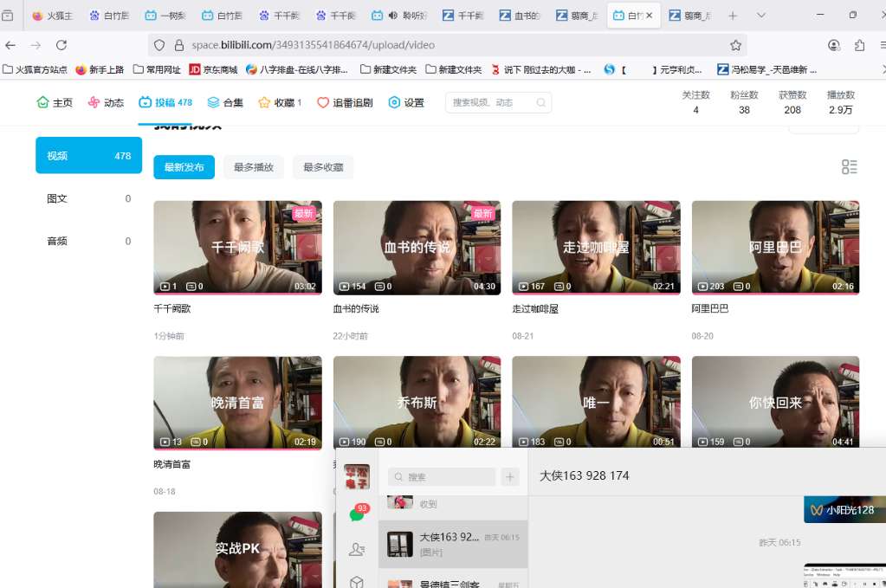
Task: Click the search magnifier in profile search
Action: click(x=540, y=102)
